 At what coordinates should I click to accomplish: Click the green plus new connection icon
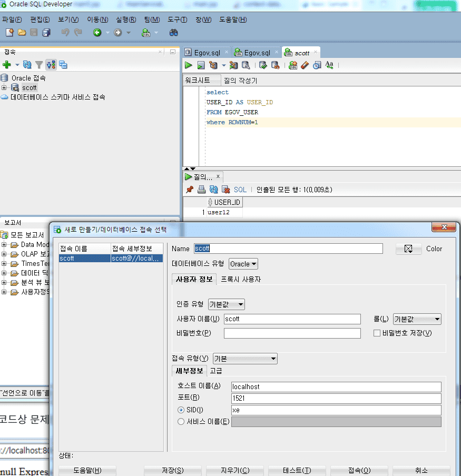[x=7, y=65]
